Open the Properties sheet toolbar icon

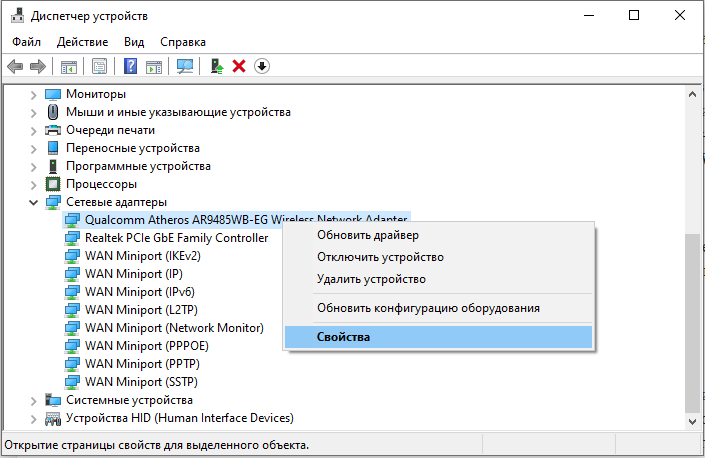99,67
